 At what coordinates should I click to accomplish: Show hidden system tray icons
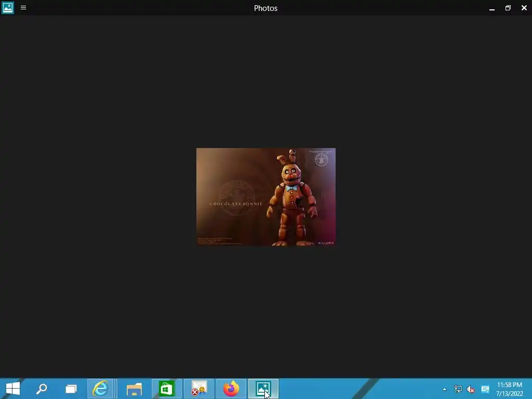click(x=445, y=389)
